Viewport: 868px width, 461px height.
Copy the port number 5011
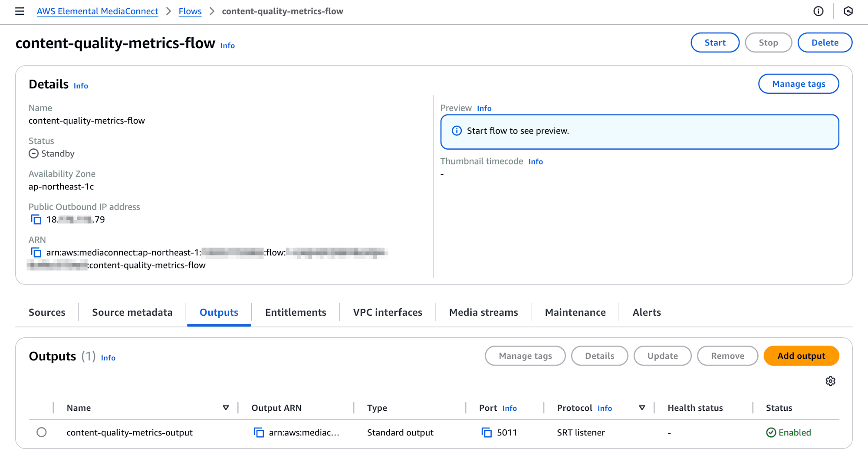pos(487,432)
